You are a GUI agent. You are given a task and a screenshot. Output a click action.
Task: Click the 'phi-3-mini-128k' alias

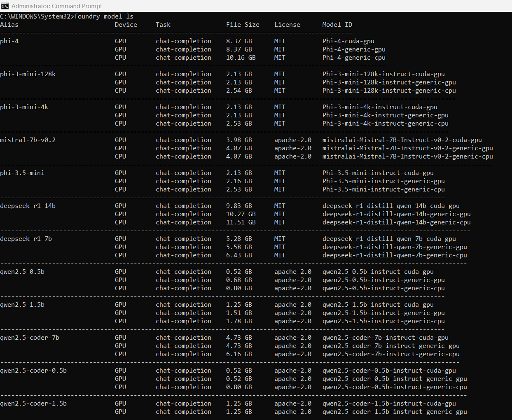[x=28, y=74]
